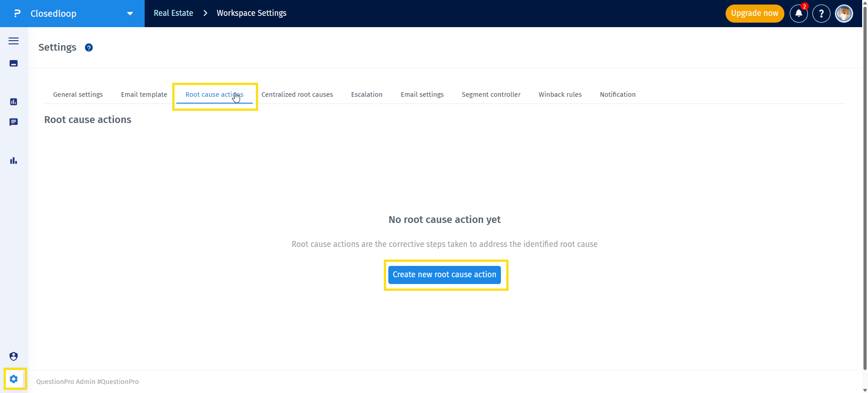Viewport: 868px width, 393px height.
Task: Open the dashboard chart icon in sidebar
Action: (x=14, y=102)
